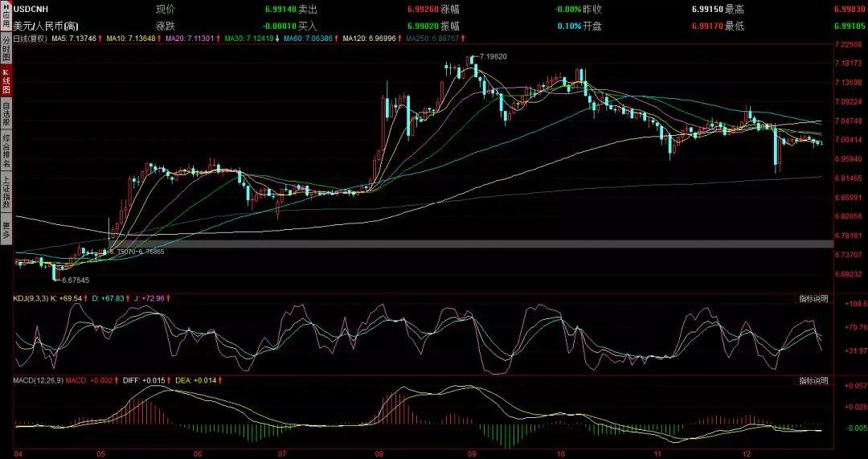
Task: Open the 上证指数 sidebar tab
Action: pos(6,191)
